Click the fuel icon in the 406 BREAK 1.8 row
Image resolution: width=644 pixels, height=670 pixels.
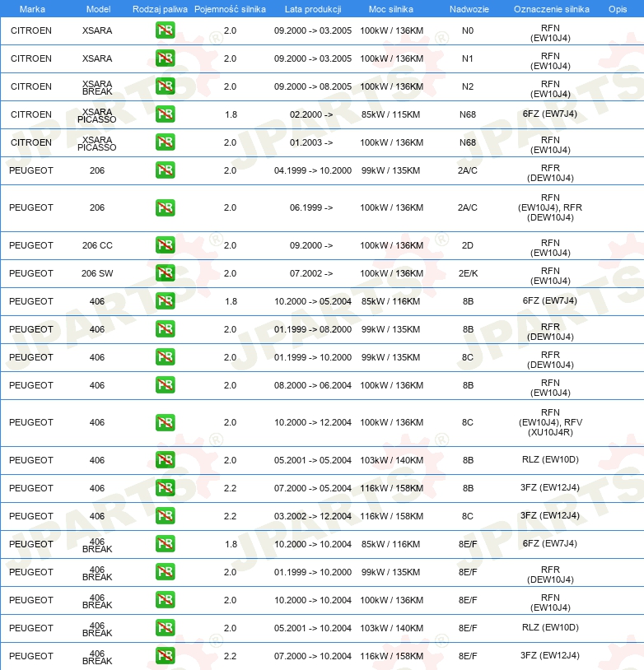pos(165,544)
